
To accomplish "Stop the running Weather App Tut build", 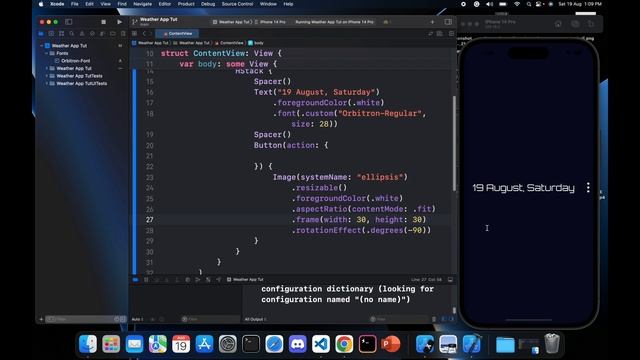I will click(103, 22).
